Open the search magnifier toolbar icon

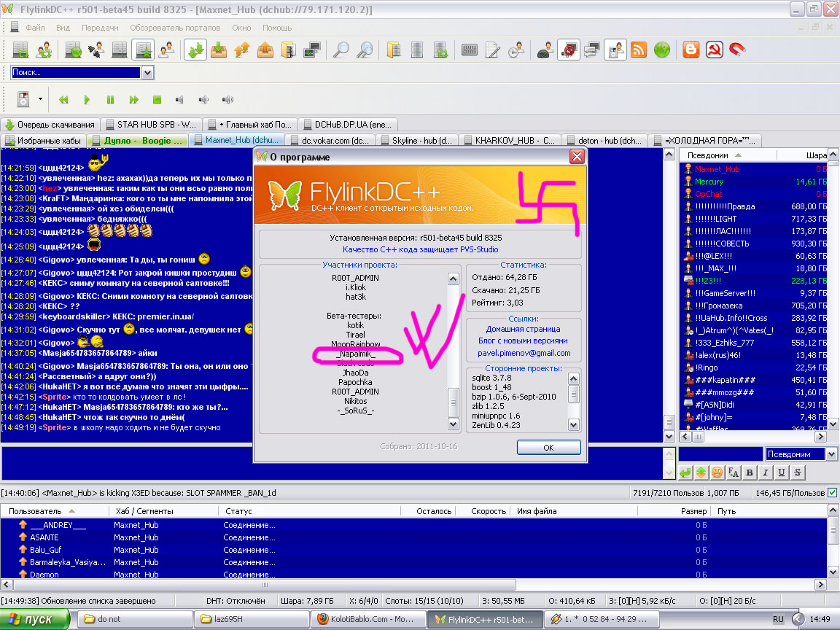click(x=341, y=50)
